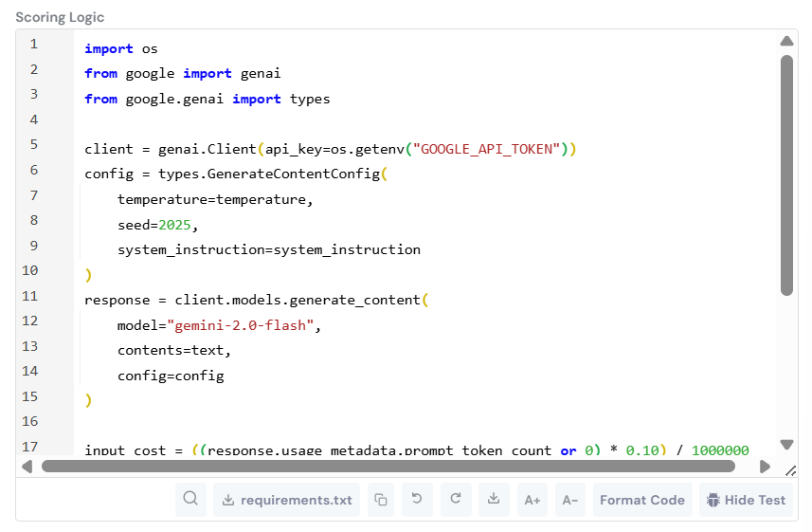Download the requirements.txt file
Screen dimensions: 812x532
286,500
